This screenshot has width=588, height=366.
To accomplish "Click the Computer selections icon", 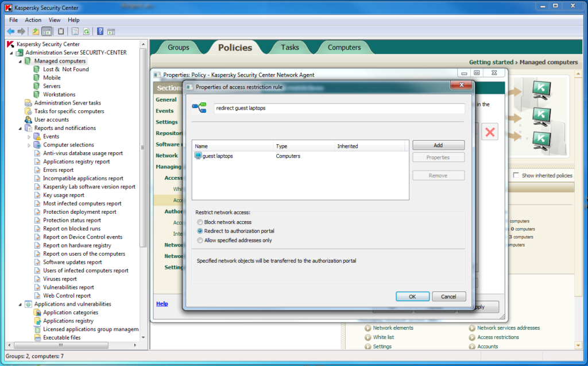I will coord(37,145).
